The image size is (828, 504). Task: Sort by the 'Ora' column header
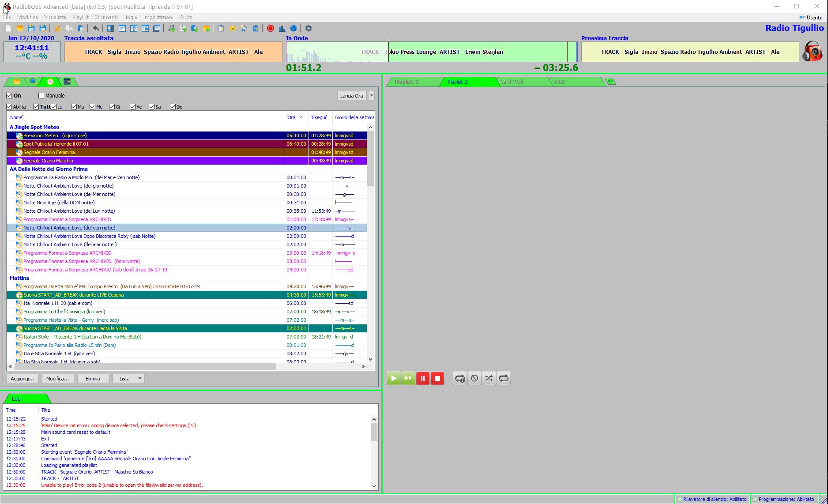(x=292, y=117)
